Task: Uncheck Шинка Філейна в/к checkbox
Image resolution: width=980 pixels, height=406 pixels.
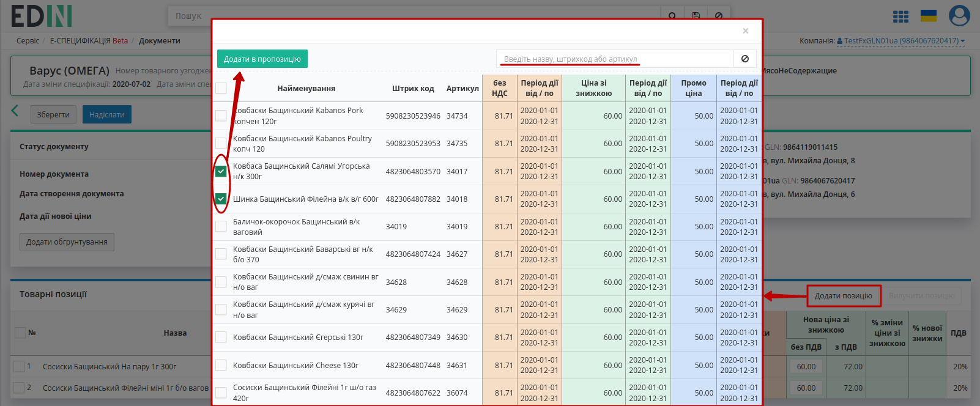Action: coord(221,199)
